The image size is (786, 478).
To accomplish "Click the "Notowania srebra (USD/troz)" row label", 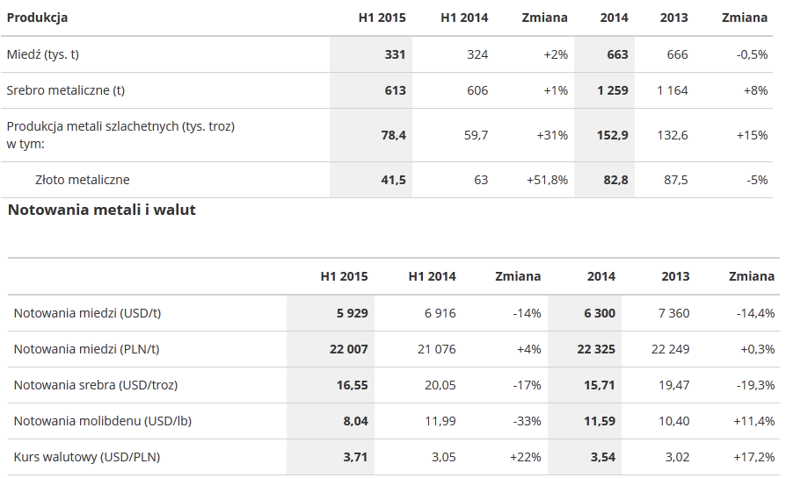I will pyautogui.click(x=96, y=385).
